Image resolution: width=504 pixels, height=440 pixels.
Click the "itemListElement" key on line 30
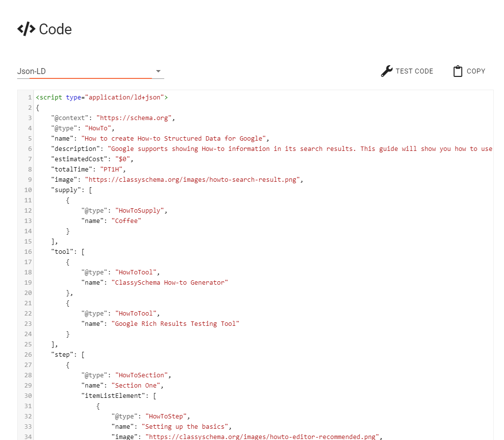113,396
